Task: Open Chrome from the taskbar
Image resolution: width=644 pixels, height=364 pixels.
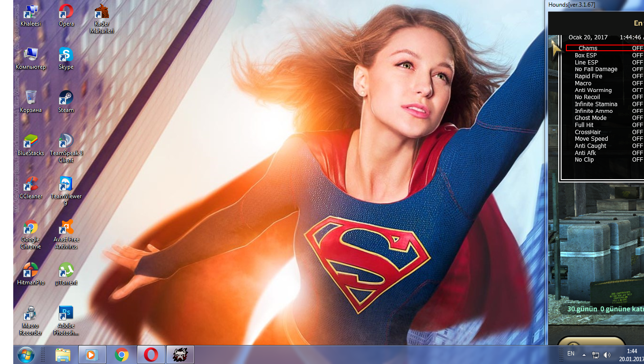Action: pyautogui.click(x=122, y=355)
